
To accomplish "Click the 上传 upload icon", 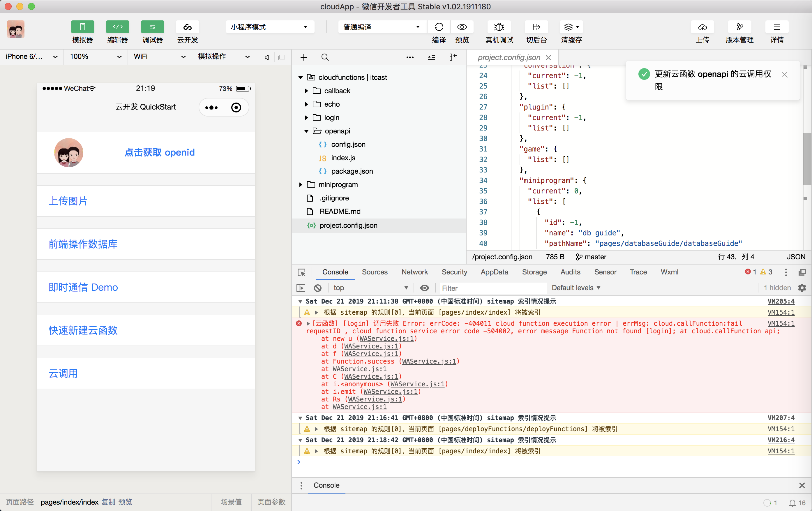I will [x=702, y=27].
